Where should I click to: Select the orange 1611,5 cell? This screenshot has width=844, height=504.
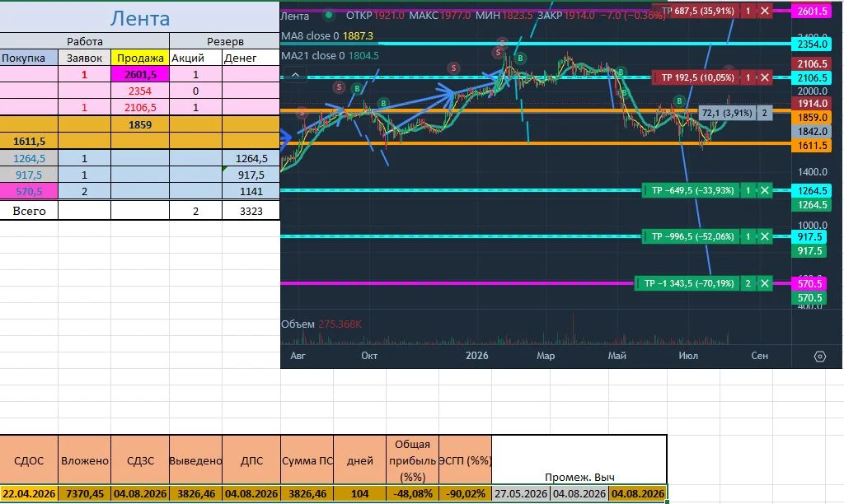pyautogui.click(x=29, y=141)
